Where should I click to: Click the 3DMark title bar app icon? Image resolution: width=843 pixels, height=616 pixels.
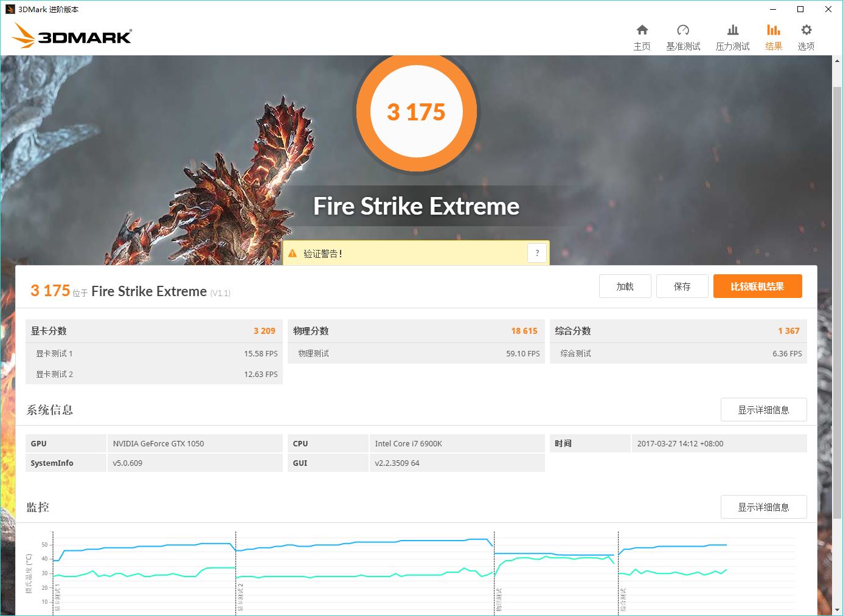pyautogui.click(x=10, y=9)
